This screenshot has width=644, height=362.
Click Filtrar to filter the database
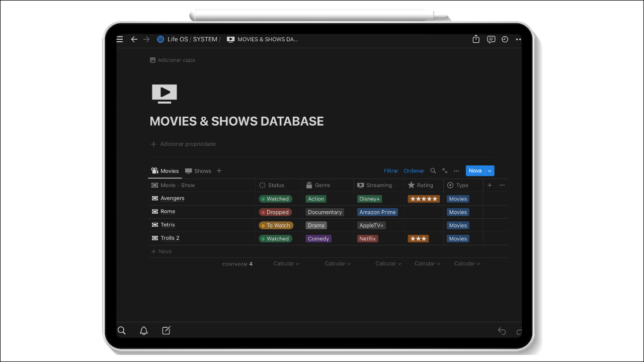click(391, 171)
